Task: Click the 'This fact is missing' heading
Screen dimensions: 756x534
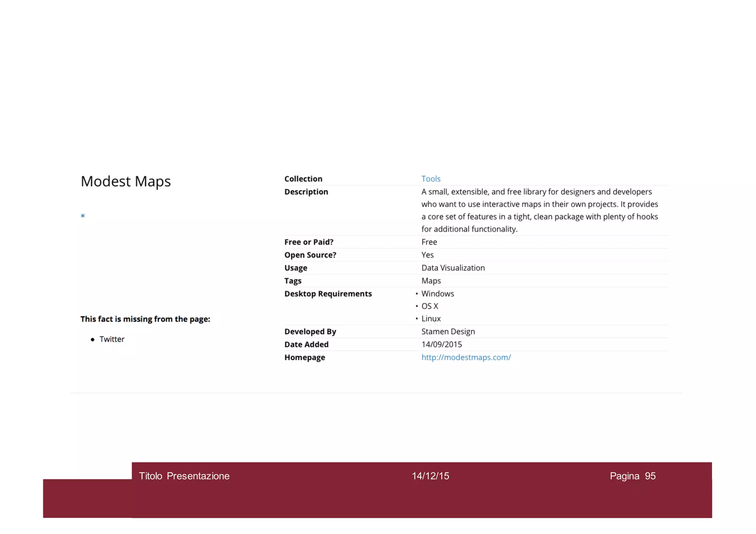Action: (x=145, y=319)
